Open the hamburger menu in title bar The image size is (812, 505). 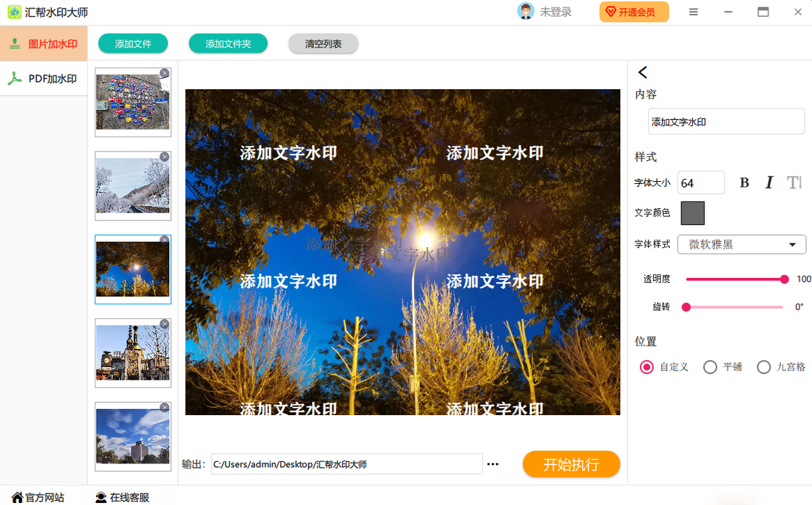[694, 12]
